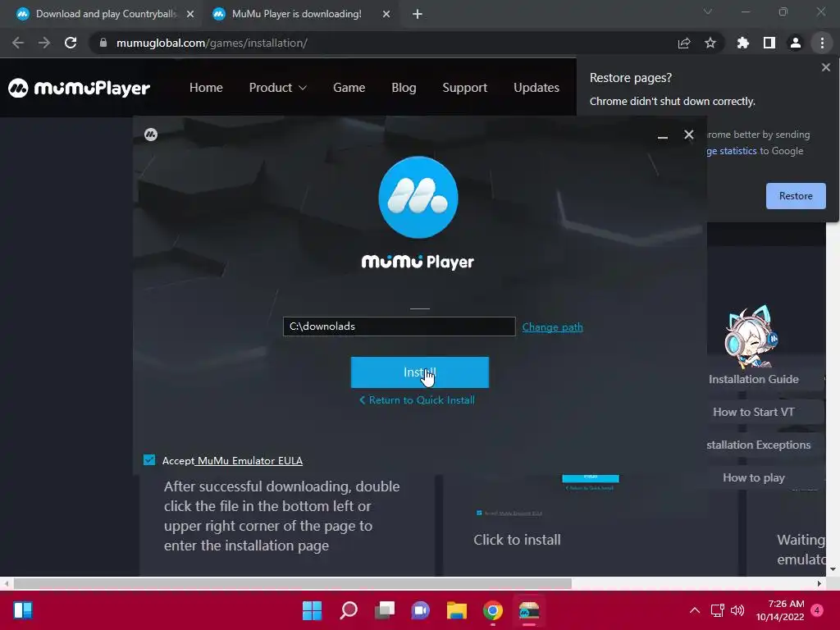840x630 pixels.
Task: Click MuMu installer taskbar icon
Action: click(529, 610)
